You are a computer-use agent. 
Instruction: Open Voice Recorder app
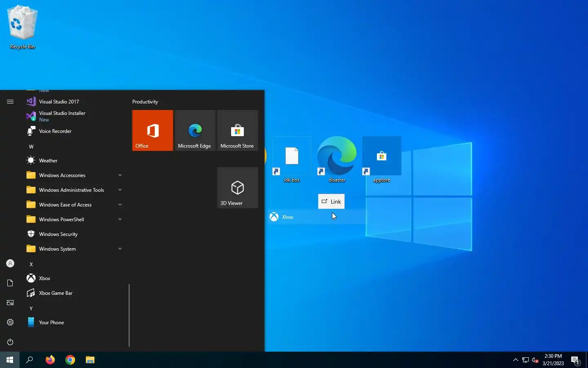click(x=75, y=131)
